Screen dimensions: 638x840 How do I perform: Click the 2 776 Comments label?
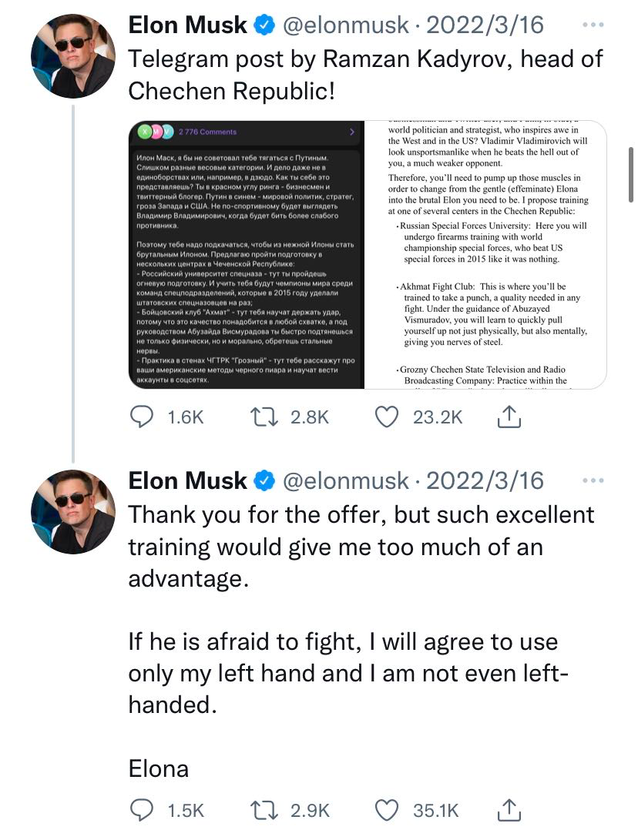point(208,132)
